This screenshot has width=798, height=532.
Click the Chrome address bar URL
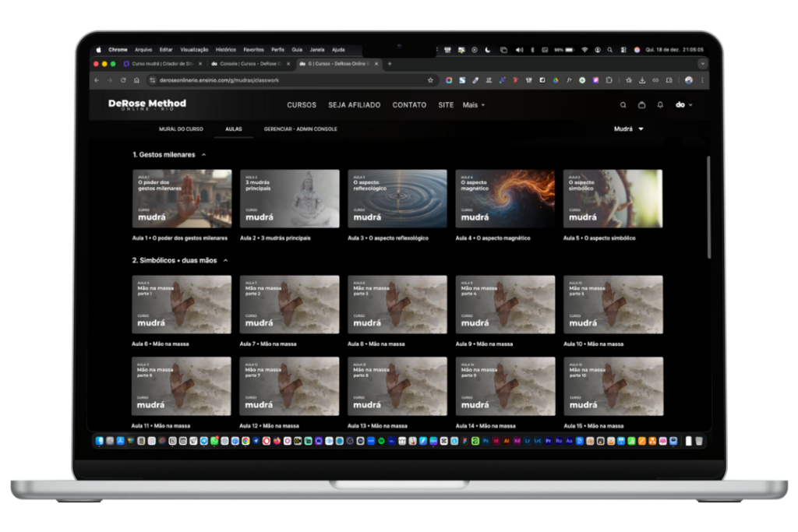tap(219, 80)
